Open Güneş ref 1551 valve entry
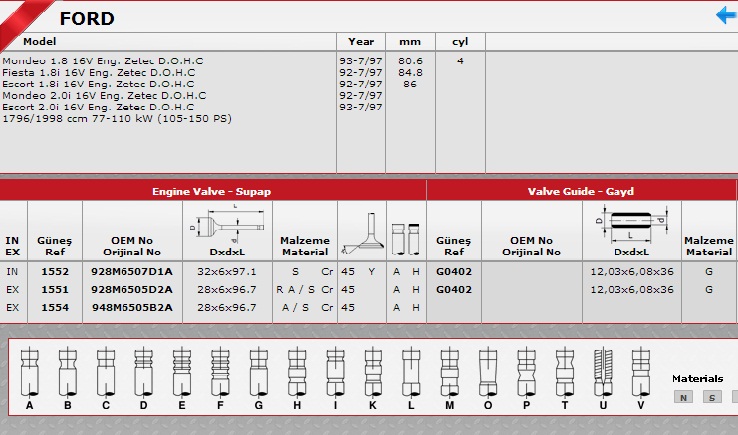Screen dimensions: 738x435 (55, 290)
